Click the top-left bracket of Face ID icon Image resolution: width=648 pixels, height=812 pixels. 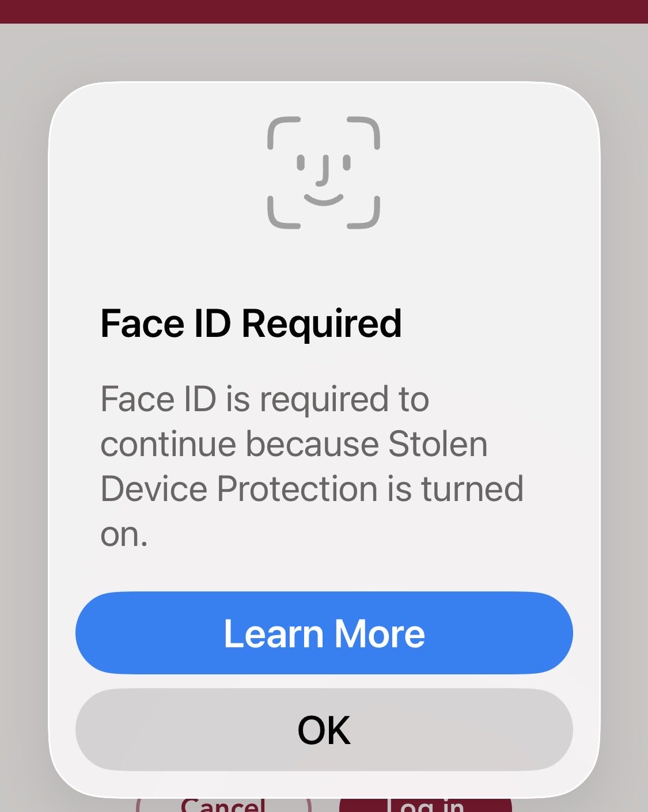click(283, 132)
